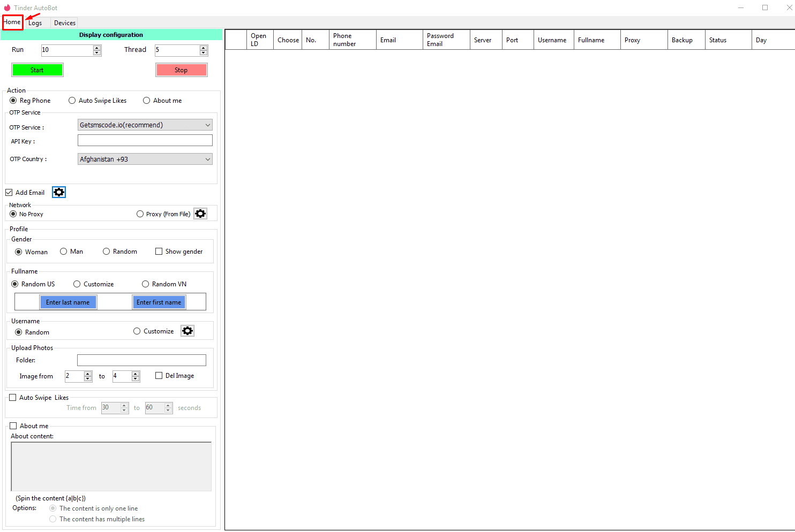Click the Tinder AutoBot flame icon
Screen dimensions: 795x532
(x=7, y=7)
